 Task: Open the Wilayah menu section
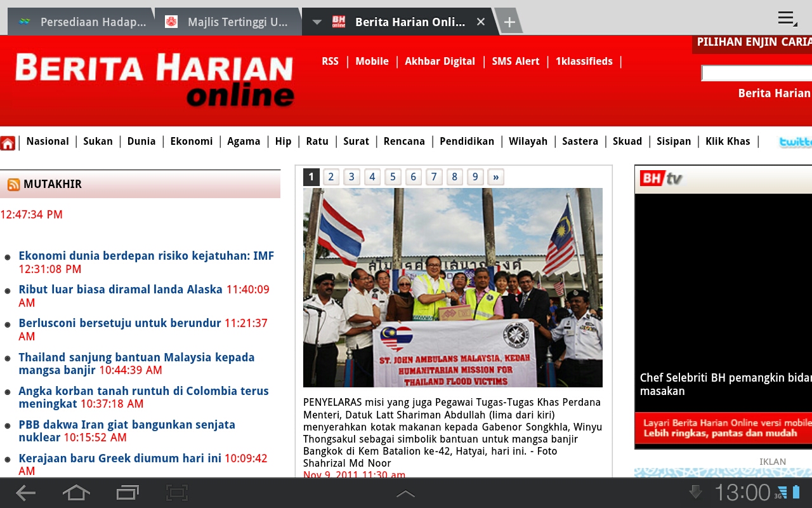528,141
